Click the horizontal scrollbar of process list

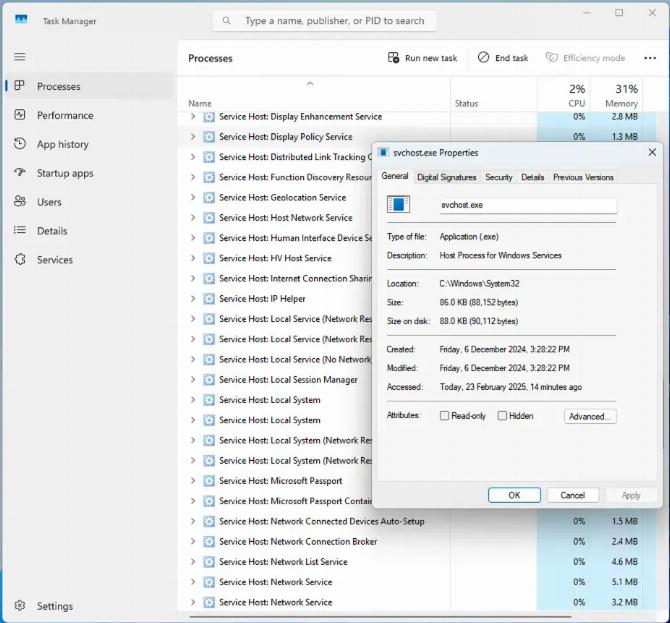380,617
